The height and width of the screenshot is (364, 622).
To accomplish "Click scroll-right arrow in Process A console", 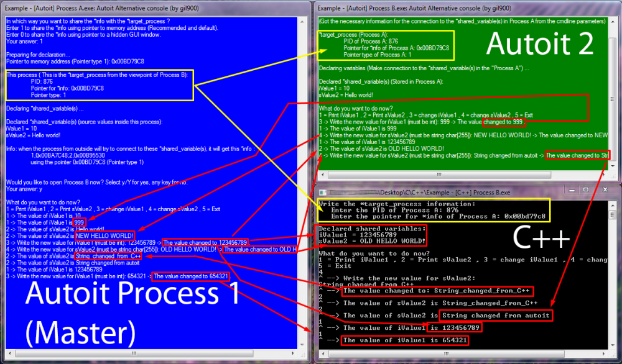I will click(293, 353).
